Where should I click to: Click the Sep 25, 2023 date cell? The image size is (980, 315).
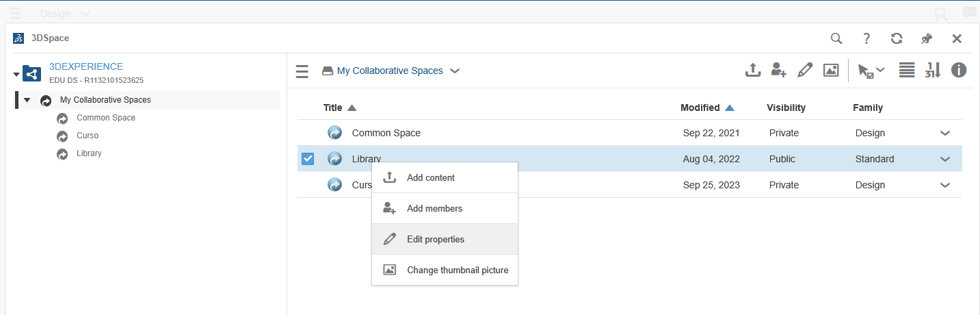tap(711, 185)
